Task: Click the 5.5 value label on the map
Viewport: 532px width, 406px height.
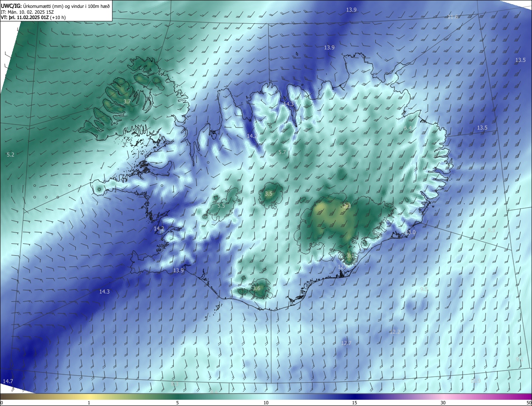Action: click(221, 205)
